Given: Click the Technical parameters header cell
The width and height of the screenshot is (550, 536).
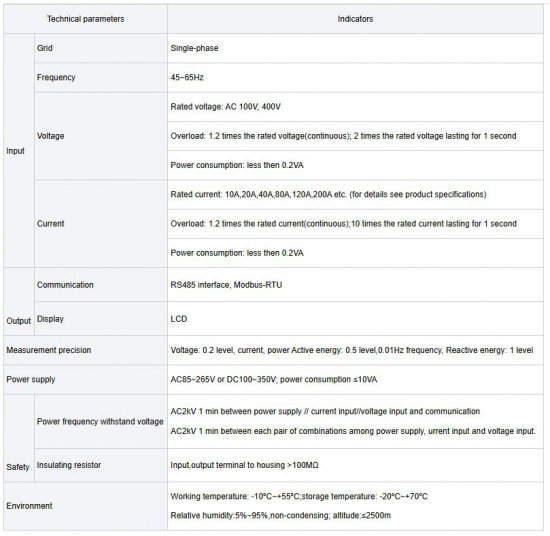Looking at the screenshot, I should pyautogui.click(x=86, y=19).
